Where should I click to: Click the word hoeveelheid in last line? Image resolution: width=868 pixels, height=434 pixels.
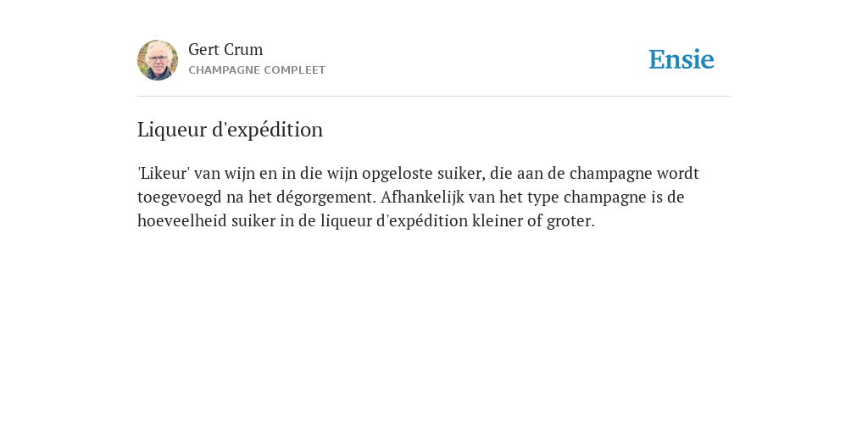(182, 221)
